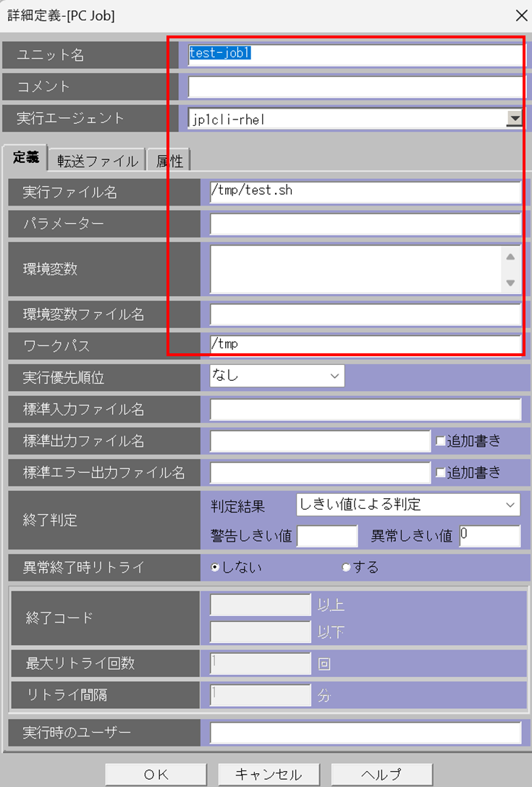
Task: Close the 詳細定義 dialog window
Action: point(520,14)
